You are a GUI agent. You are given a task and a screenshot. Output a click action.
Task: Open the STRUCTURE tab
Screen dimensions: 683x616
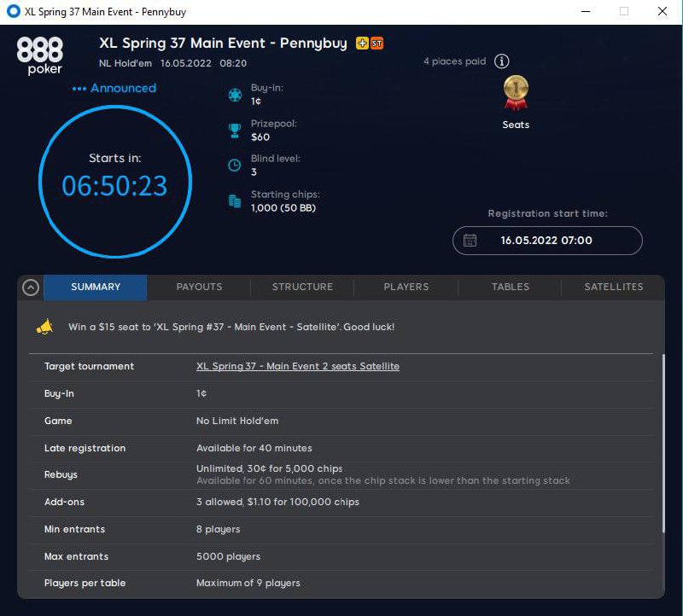(x=302, y=287)
